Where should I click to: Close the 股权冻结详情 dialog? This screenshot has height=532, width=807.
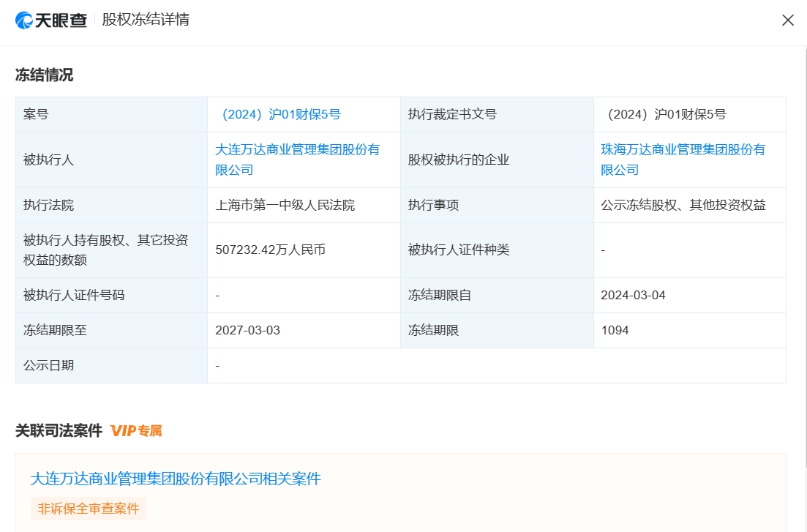pyautogui.click(x=788, y=20)
